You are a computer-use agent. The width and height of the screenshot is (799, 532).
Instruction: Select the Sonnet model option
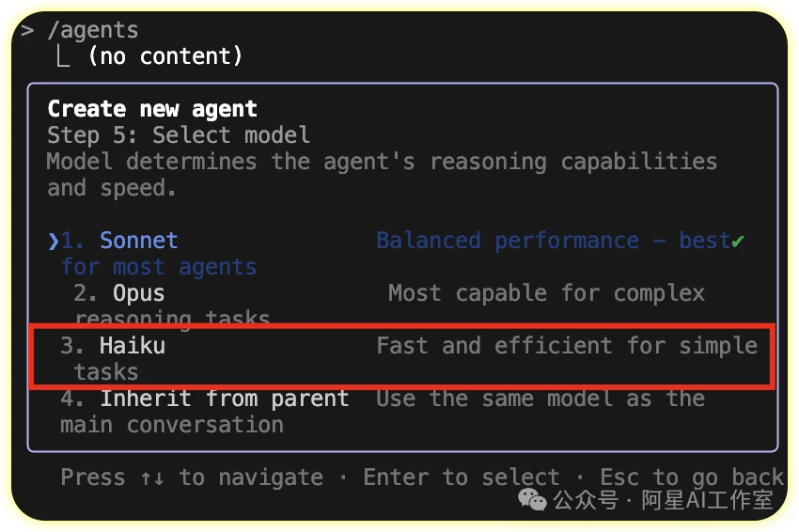138,241
